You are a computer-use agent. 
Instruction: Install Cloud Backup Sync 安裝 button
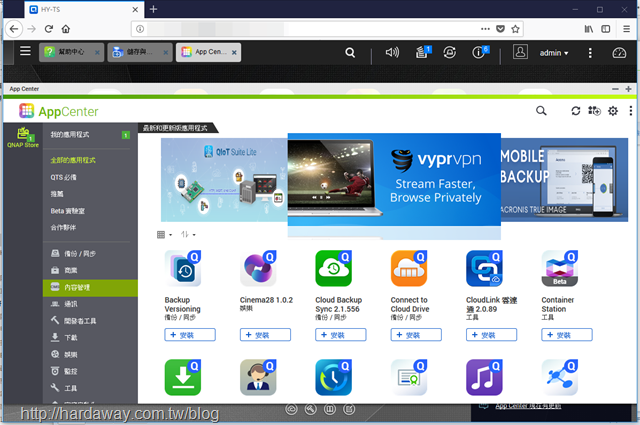[x=341, y=335]
